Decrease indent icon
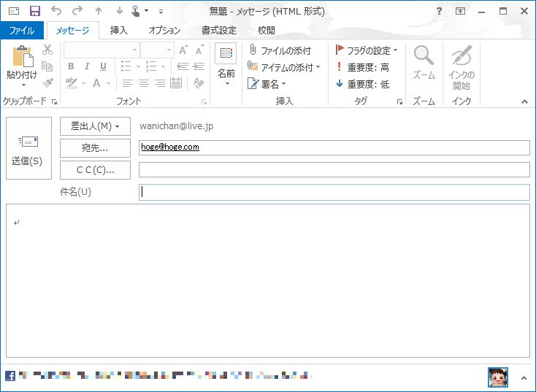 click(x=183, y=66)
